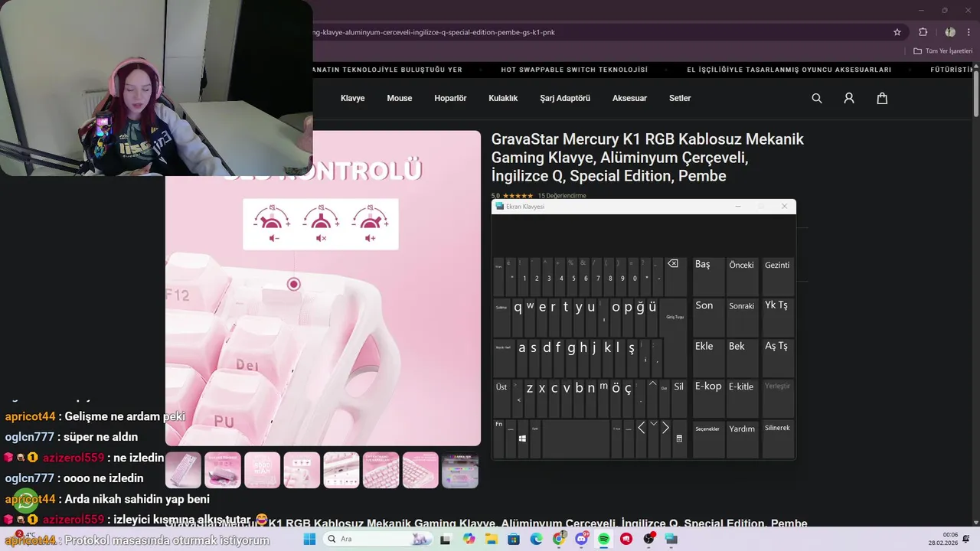Tap the E-kop print screen key
Image resolution: width=980 pixels, height=551 pixels.
(708, 399)
